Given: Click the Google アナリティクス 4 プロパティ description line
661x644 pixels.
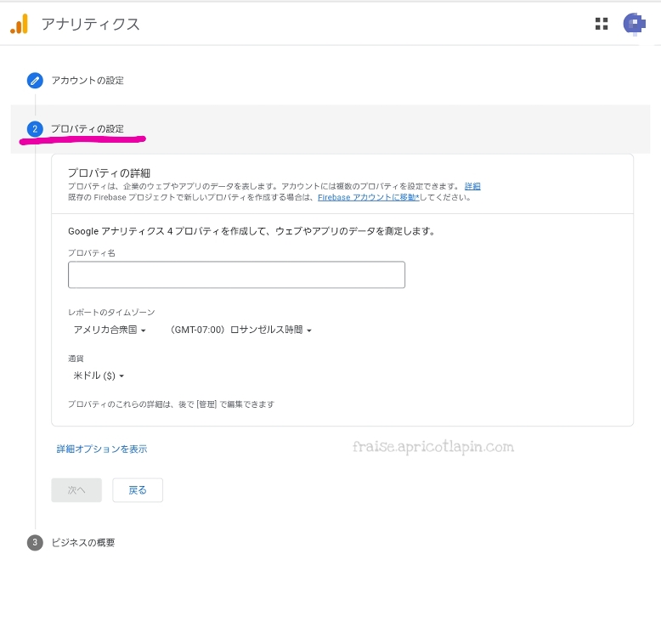Looking at the screenshot, I should click(x=251, y=231).
